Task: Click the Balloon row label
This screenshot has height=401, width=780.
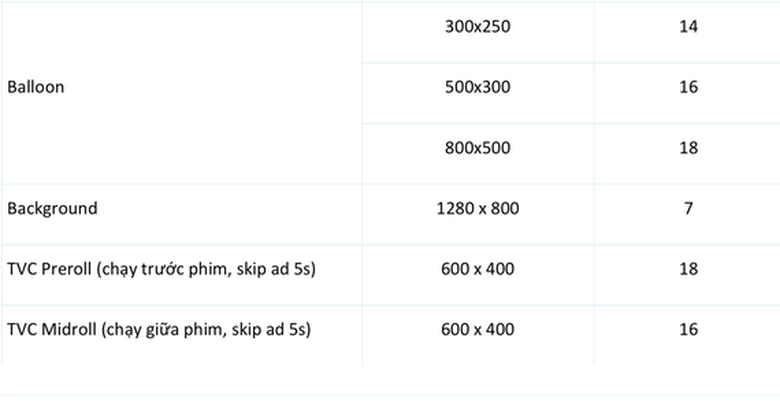Action: [36, 87]
